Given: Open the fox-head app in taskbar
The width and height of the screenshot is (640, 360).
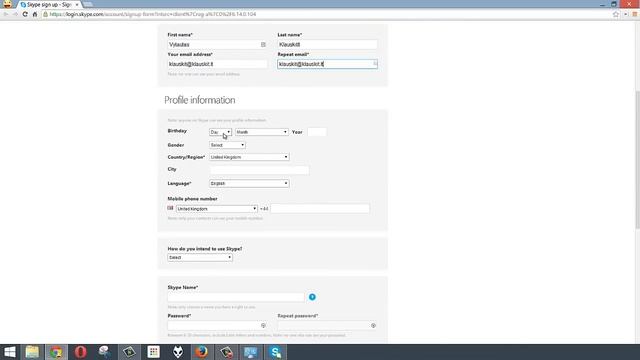Looking at the screenshot, I should (x=178, y=352).
